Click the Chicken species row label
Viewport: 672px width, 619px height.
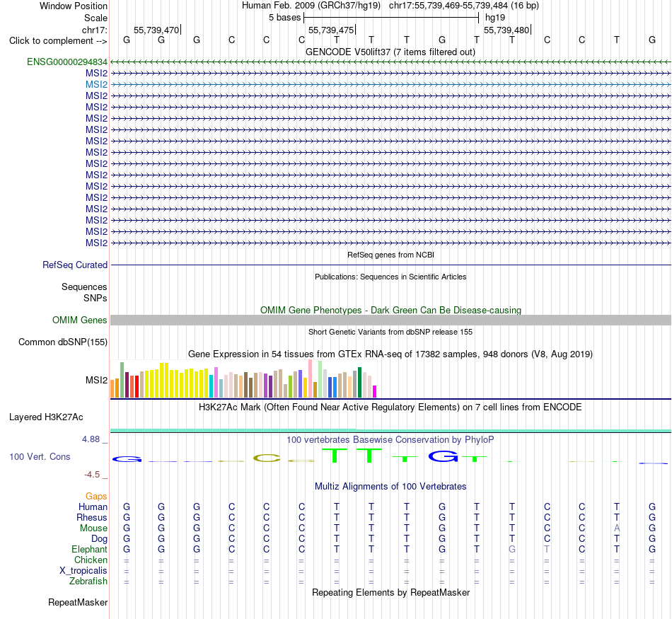tap(91, 560)
